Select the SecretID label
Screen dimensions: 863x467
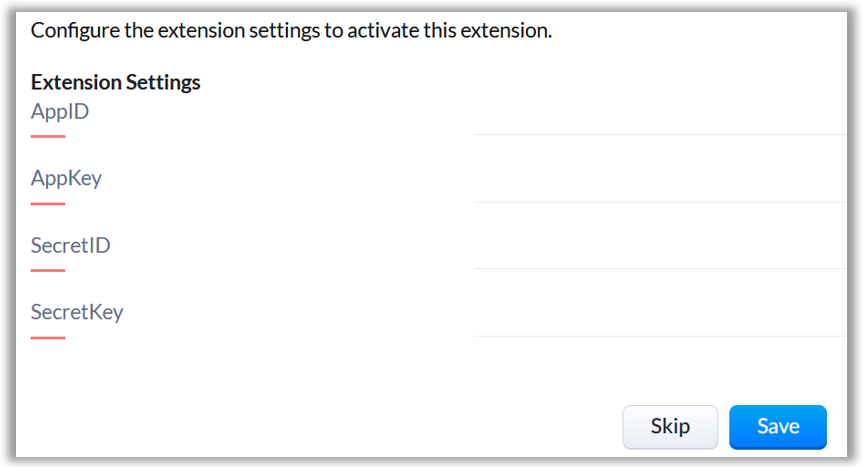(70, 245)
